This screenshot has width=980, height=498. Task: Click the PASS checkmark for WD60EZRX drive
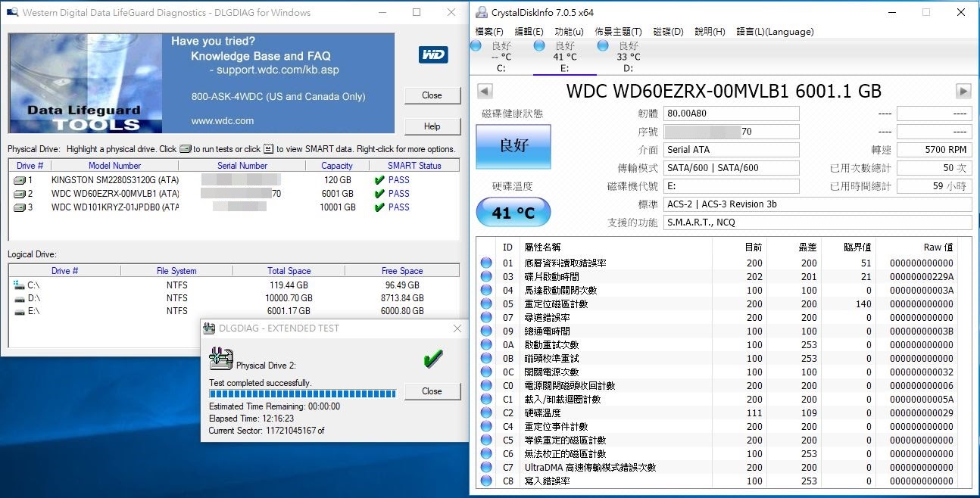(379, 194)
